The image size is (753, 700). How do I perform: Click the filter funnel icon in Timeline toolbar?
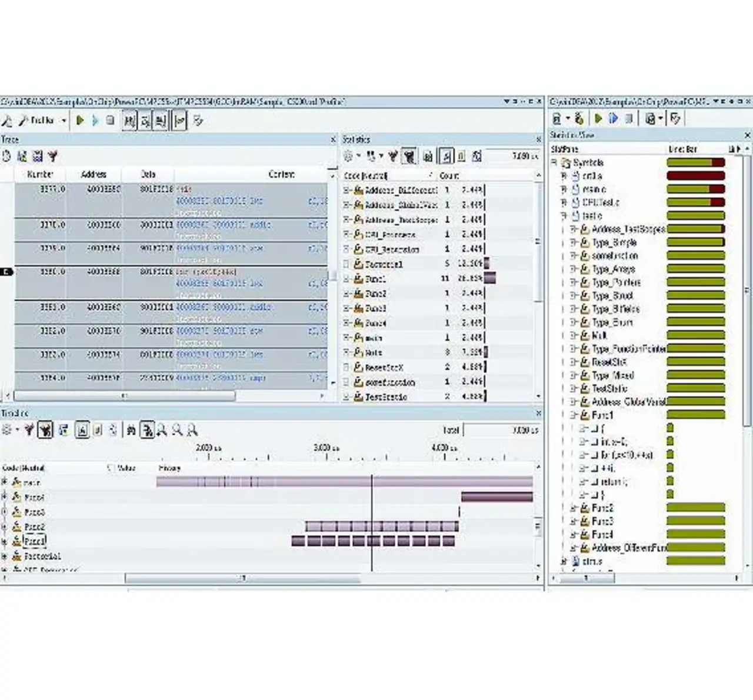point(29,430)
